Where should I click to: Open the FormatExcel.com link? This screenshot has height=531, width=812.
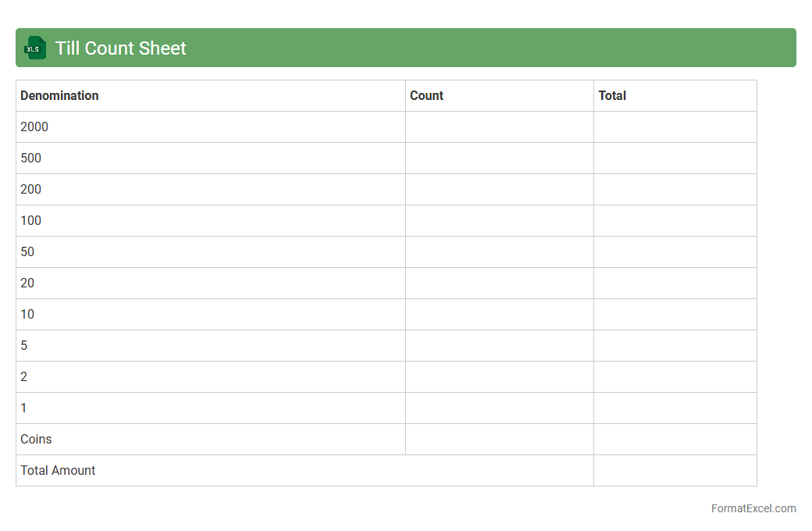753,508
